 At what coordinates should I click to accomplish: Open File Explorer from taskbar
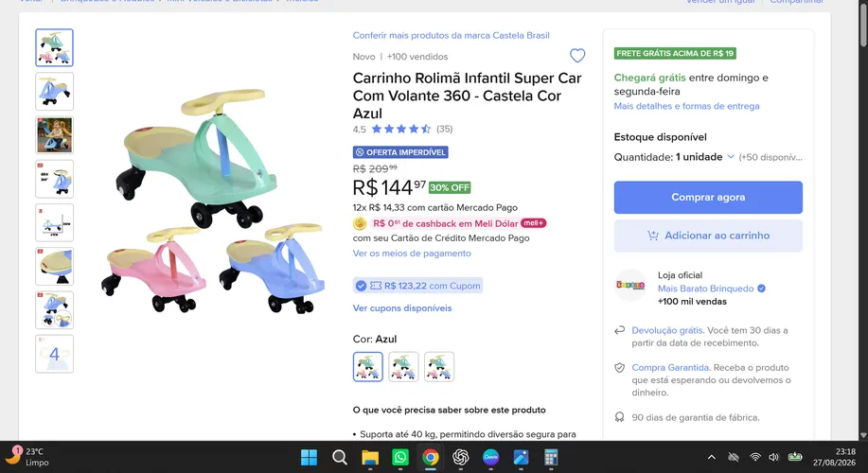click(x=370, y=458)
